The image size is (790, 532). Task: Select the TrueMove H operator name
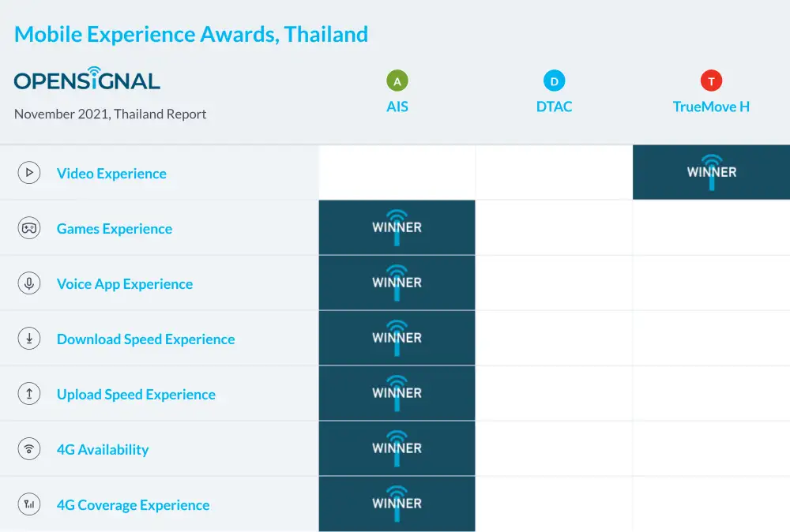click(x=711, y=107)
